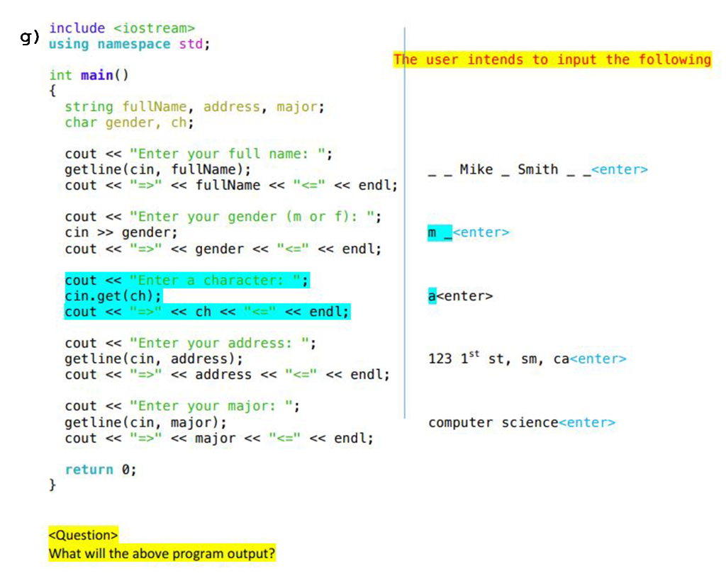Select the highlighted a input character
The width and height of the screenshot is (726, 588).
(x=430, y=295)
